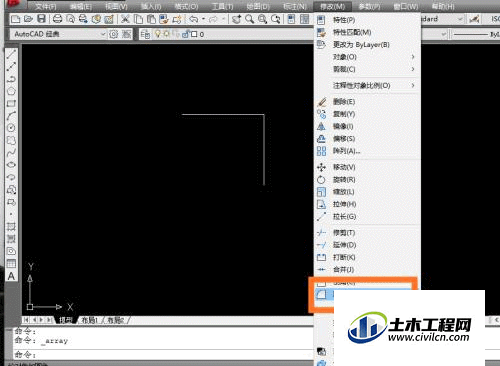Click the Cut scissors icon
This screenshot has width=500, height=366.
coord(125,19)
